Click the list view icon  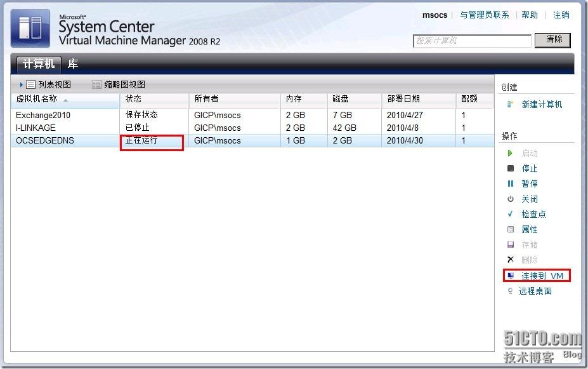pyautogui.click(x=30, y=85)
